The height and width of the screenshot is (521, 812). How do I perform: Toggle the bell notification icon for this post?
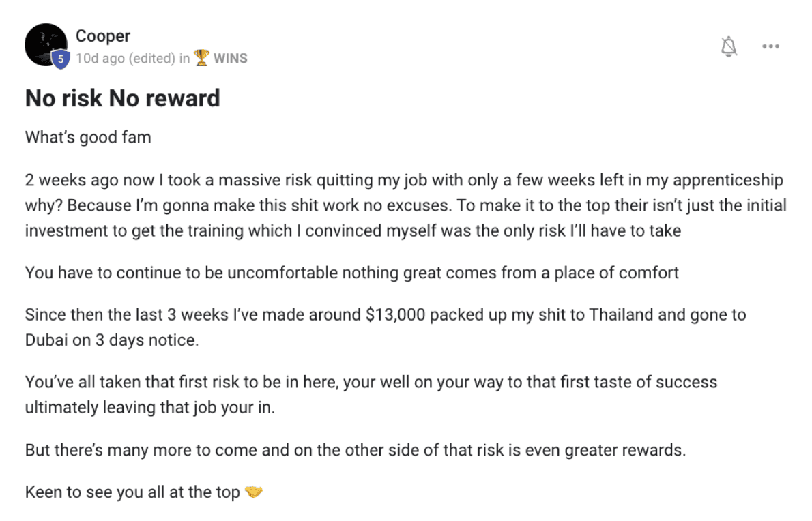pos(729,46)
